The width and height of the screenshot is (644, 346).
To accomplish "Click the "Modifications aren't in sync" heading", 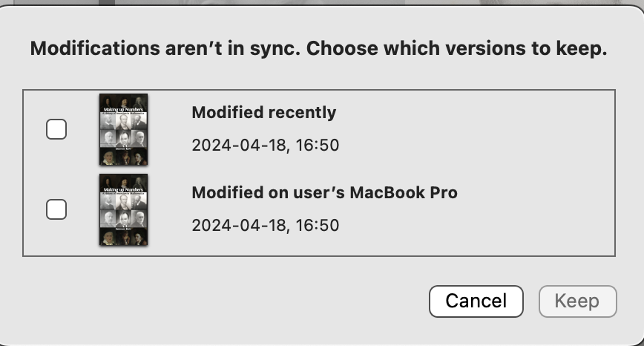I will 165,50.
